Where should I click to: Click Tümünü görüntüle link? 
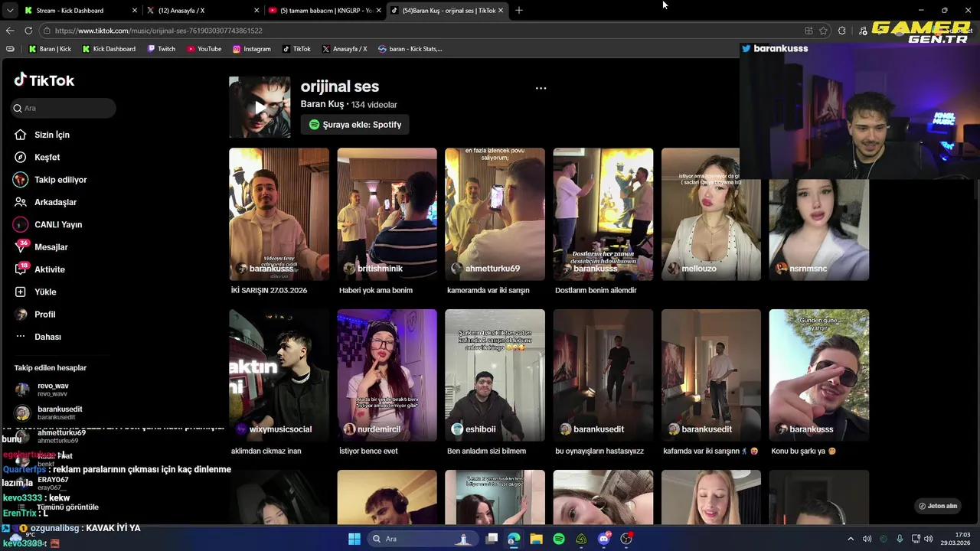[x=67, y=507]
